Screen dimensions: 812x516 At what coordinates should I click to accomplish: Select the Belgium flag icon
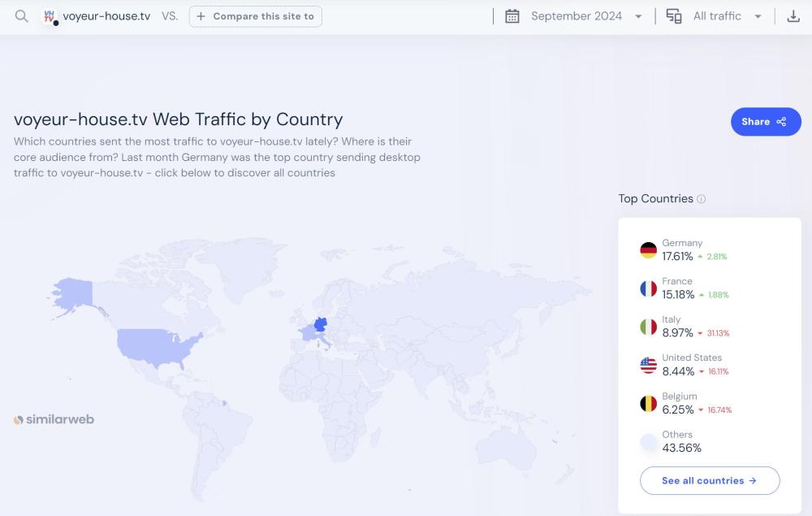(648, 403)
